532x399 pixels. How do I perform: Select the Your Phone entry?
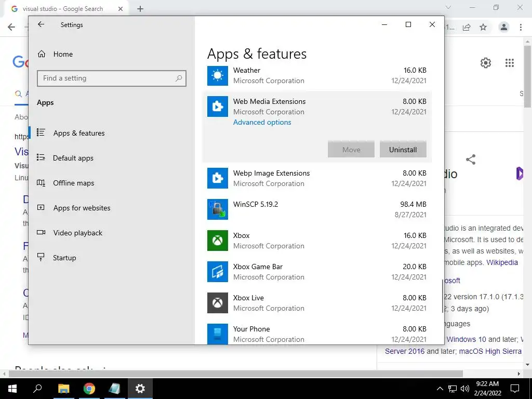pyautogui.click(x=316, y=334)
